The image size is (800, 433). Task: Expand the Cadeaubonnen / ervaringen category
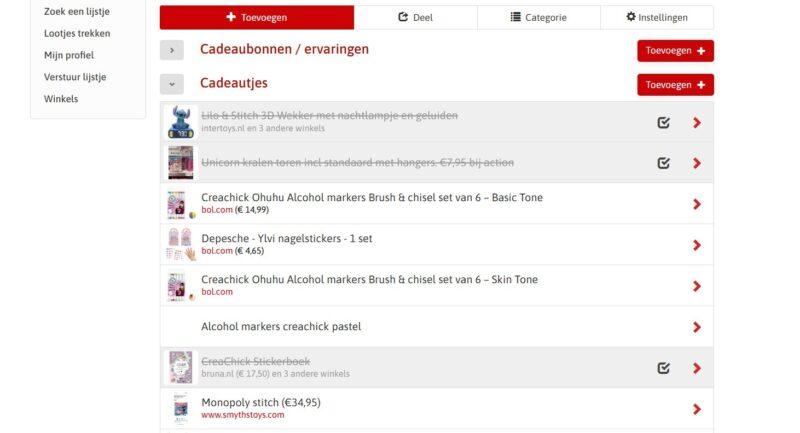171,50
